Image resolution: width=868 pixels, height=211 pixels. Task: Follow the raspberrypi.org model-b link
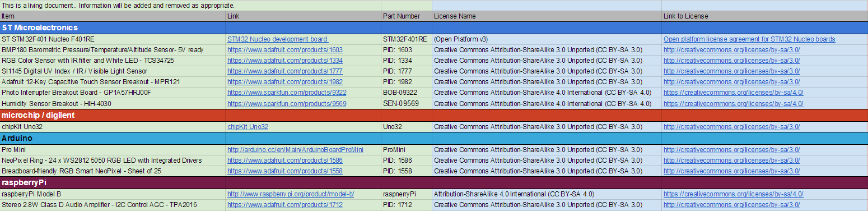pos(291,194)
